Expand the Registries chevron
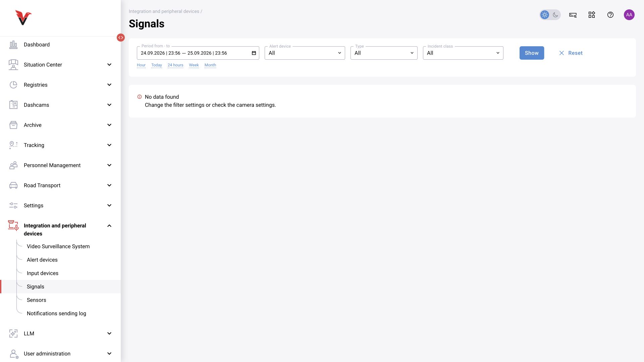Screen dimensions: 644x362 coord(109,85)
